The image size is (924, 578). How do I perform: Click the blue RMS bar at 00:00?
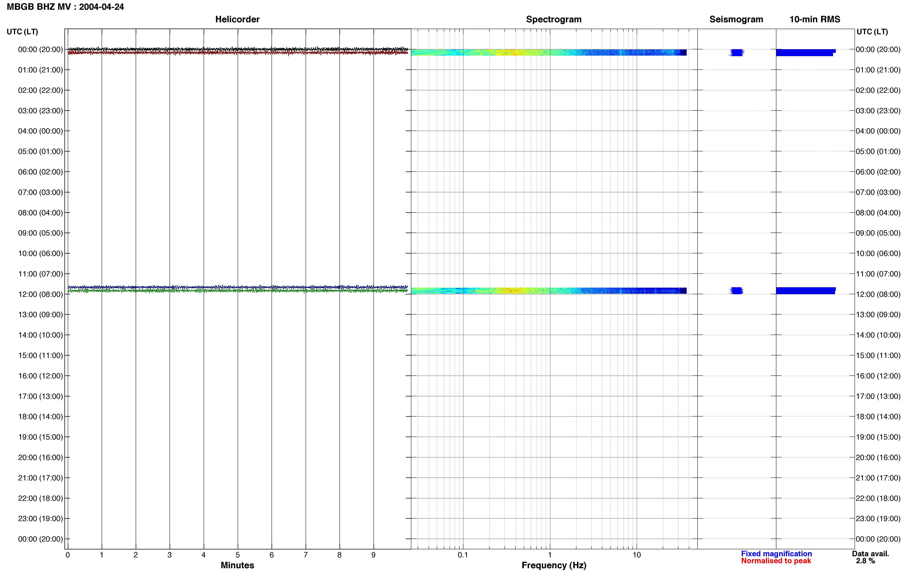click(x=806, y=53)
